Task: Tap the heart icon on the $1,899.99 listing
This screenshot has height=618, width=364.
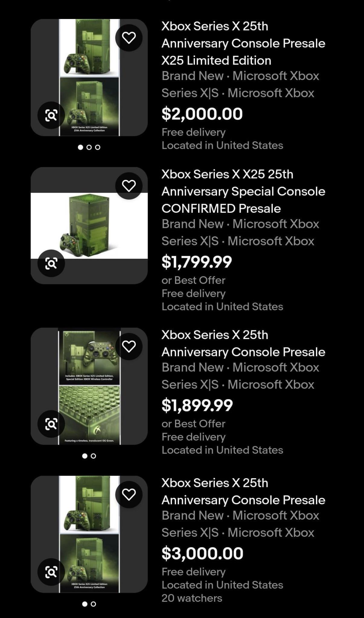Action: (129, 346)
